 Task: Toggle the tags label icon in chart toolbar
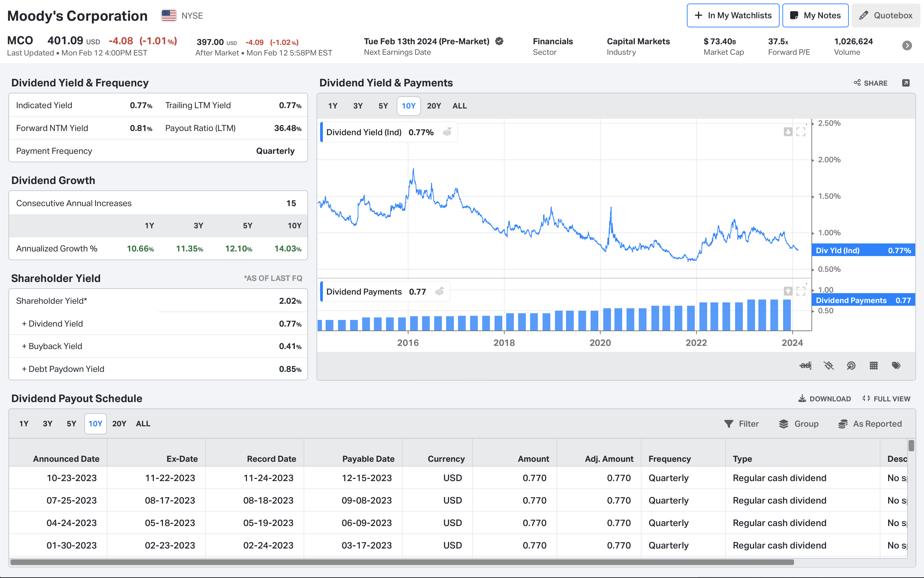[x=896, y=366]
